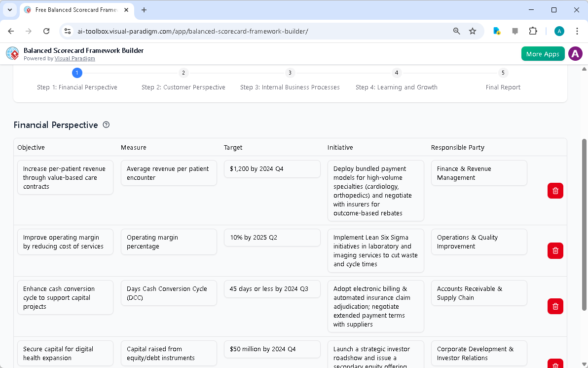The width and height of the screenshot is (588, 368).
Task: Open the More Apps button
Action: point(543,53)
